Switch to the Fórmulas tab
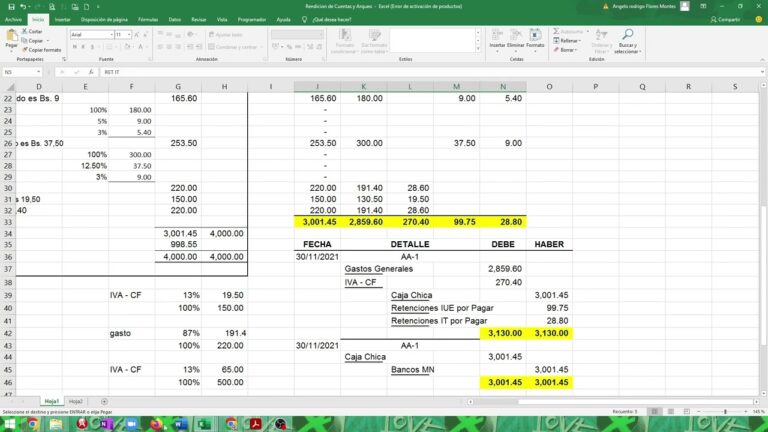The width and height of the screenshot is (768, 432). pos(147,20)
